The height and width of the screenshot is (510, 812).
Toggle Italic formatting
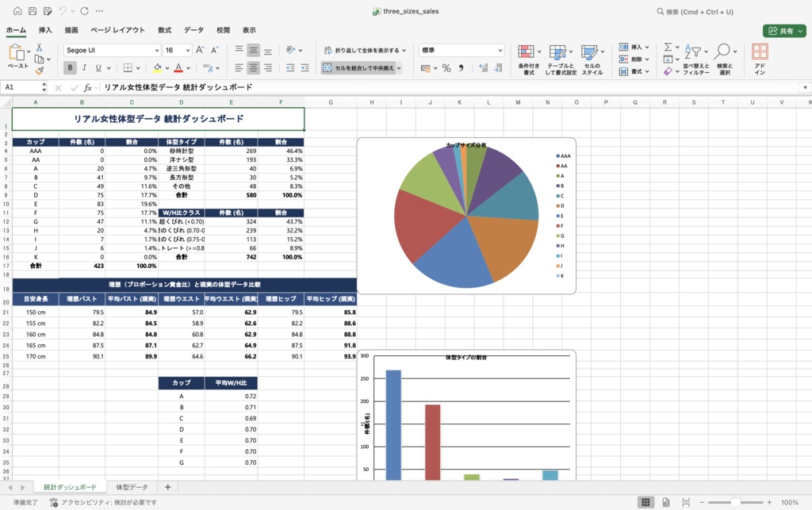(x=84, y=68)
